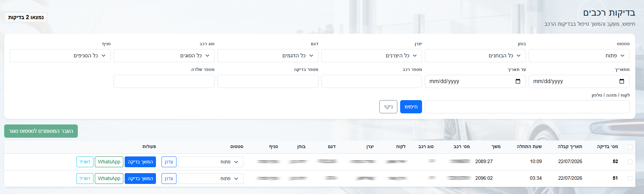Viewport: 644px width, 194px height.
Task: Click יצרן column header
Action: [x=370, y=147]
